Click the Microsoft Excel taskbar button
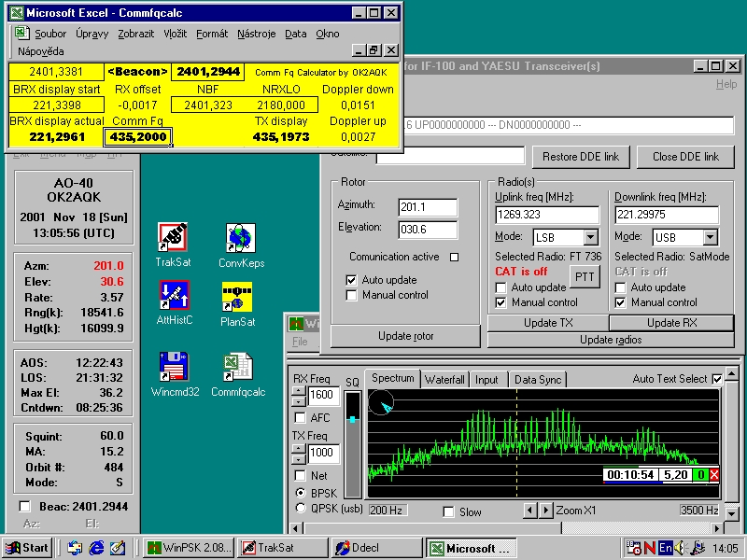Screen dimensions: 747x560 (x=472, y=548)
